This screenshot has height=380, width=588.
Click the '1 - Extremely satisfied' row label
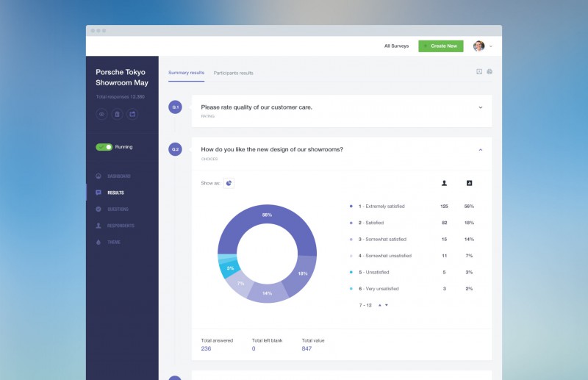(x=381, y=207)
